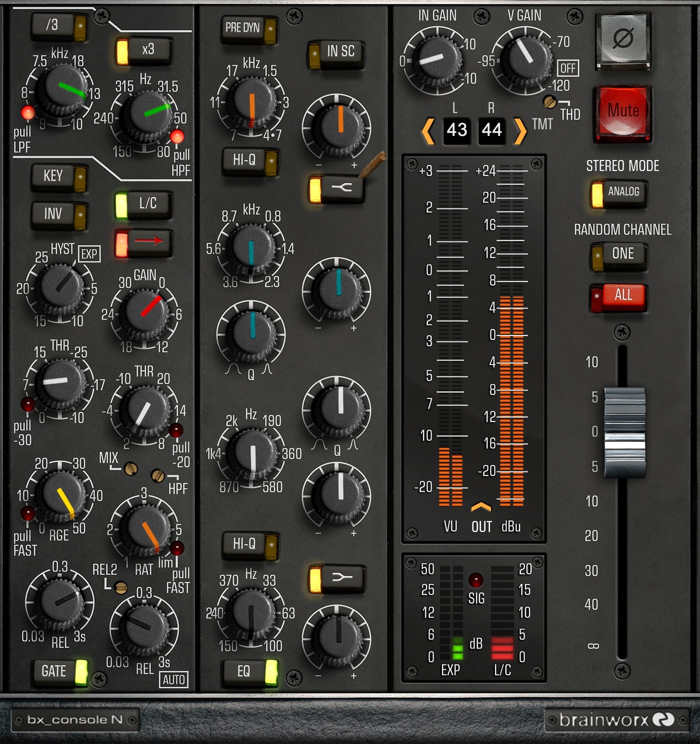Toggle the GATE enable switch
This screenshot has width=700, height=744.
point(61,672)
